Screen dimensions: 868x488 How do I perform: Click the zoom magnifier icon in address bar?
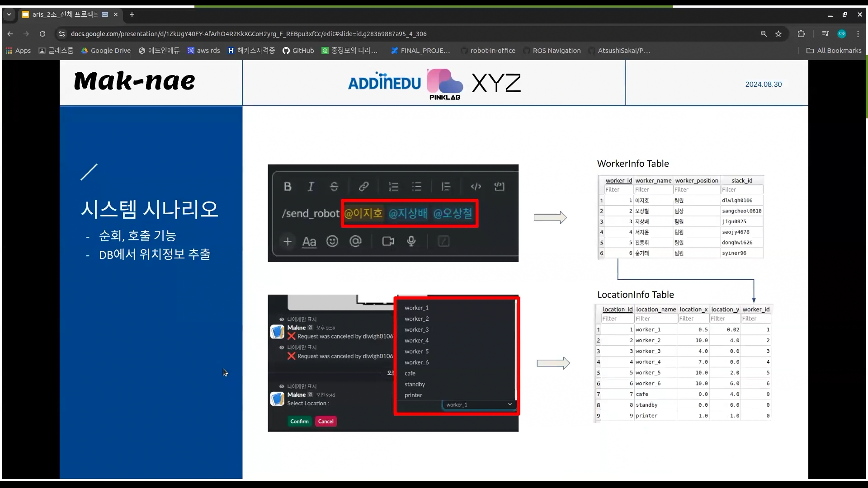tap(764, 34)
